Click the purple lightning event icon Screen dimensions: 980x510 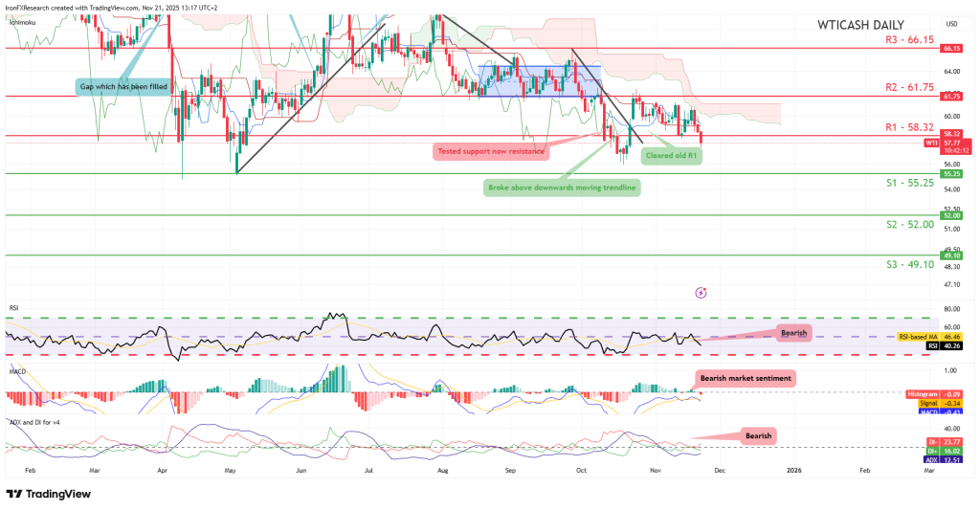[701, 292]
